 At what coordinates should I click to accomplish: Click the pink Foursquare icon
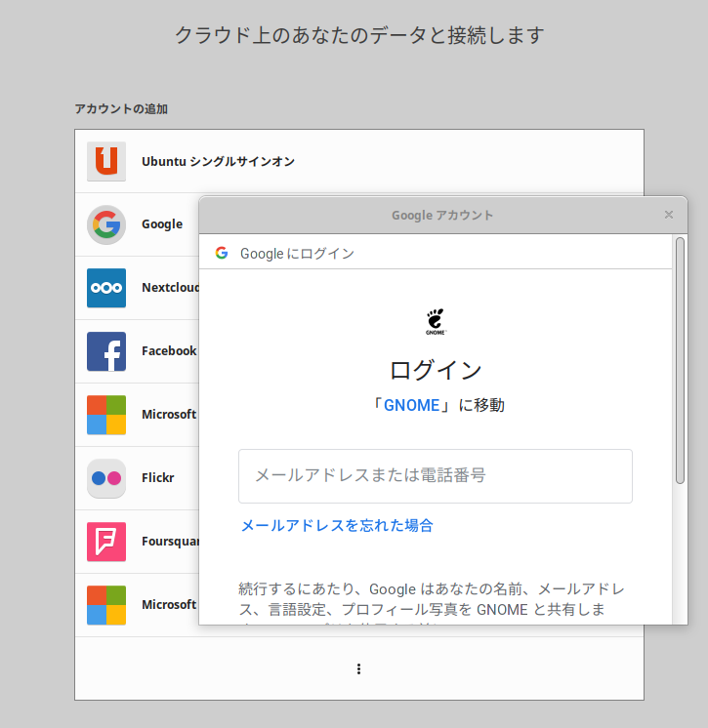coord(106,542)
